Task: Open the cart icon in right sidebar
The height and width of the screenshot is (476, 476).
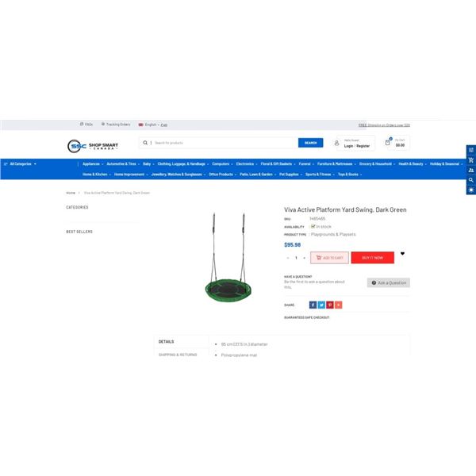Action: pos(470,160)
